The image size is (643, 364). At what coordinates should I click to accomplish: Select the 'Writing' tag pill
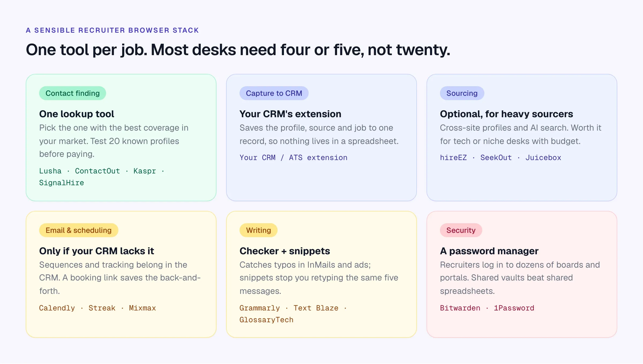point(259,230)
